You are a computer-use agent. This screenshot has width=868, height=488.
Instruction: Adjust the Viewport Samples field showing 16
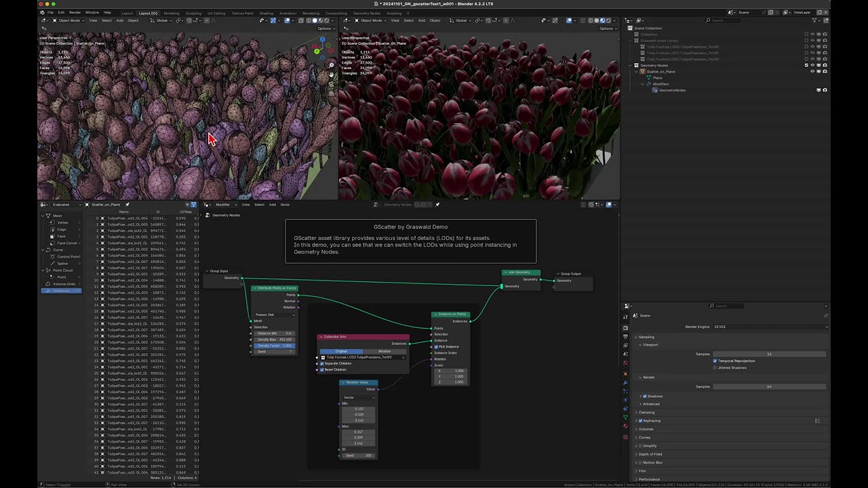pos(770,354)
